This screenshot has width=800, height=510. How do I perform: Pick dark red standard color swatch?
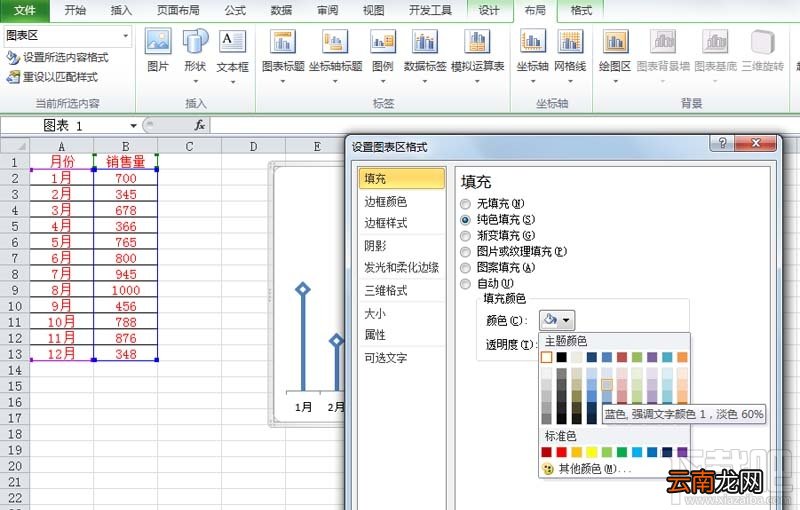pos(546,452)
